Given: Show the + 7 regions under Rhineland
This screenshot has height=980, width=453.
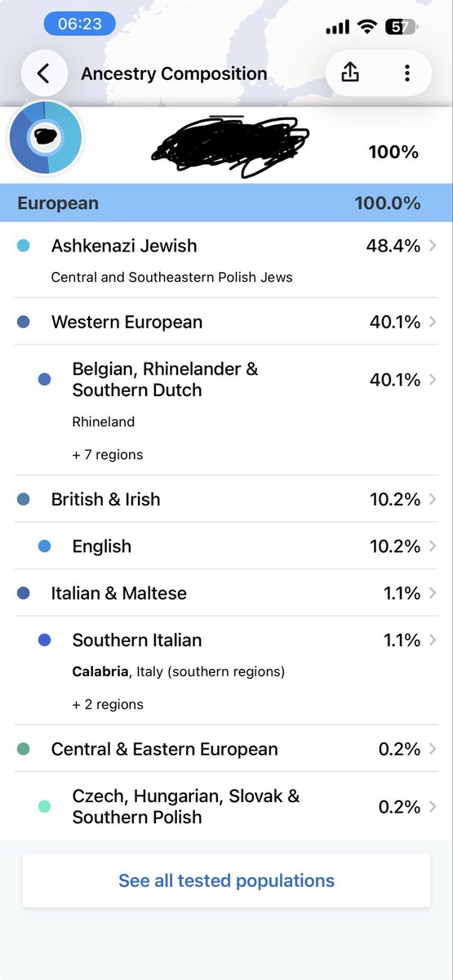Looking at the screenshot, I should (108, 455).
